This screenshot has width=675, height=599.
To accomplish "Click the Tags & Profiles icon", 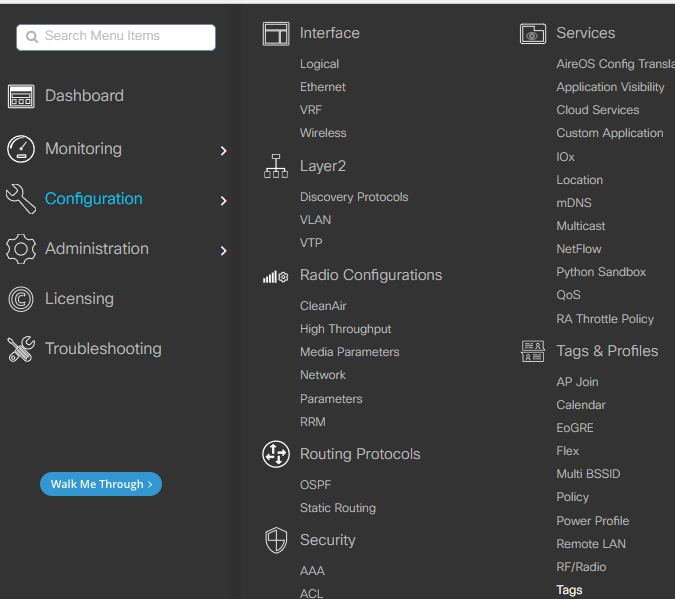I will [x=533, y=351].
